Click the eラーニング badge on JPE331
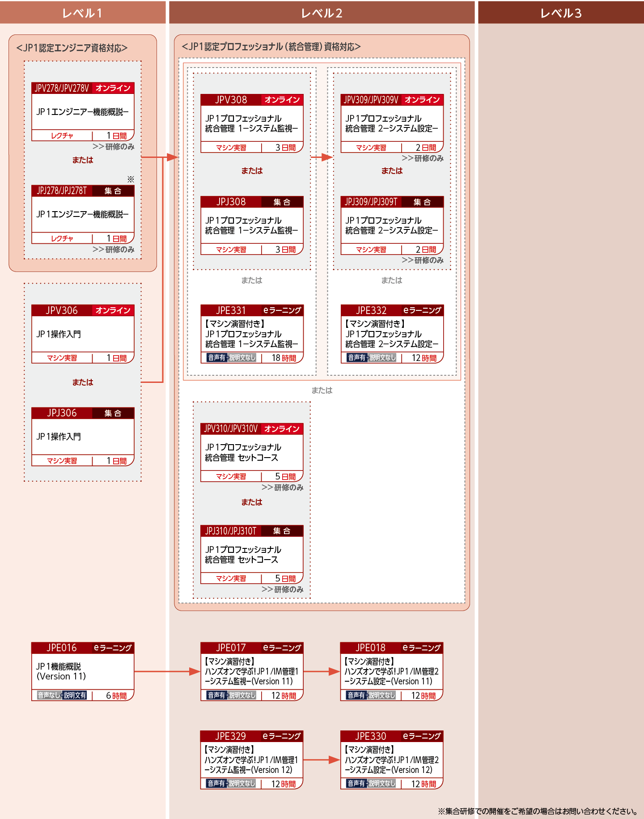Screen dimensions: 644x819 [x=282, y=310]
